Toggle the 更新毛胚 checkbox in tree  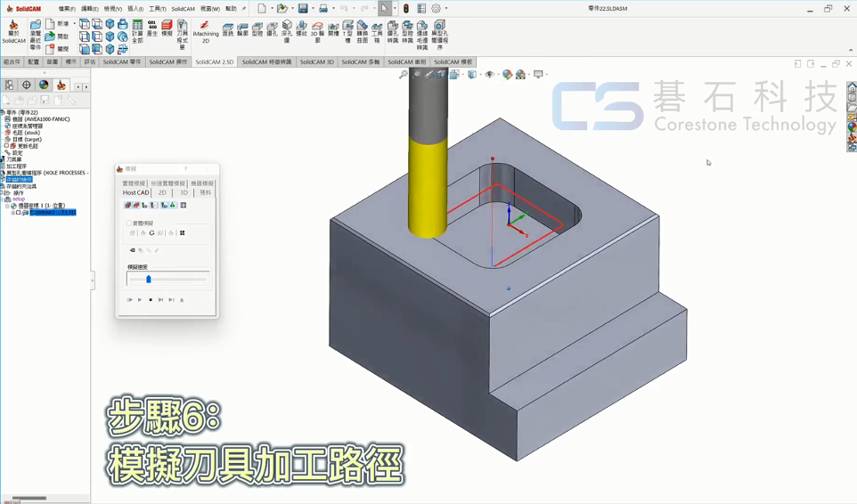point(6,146)
